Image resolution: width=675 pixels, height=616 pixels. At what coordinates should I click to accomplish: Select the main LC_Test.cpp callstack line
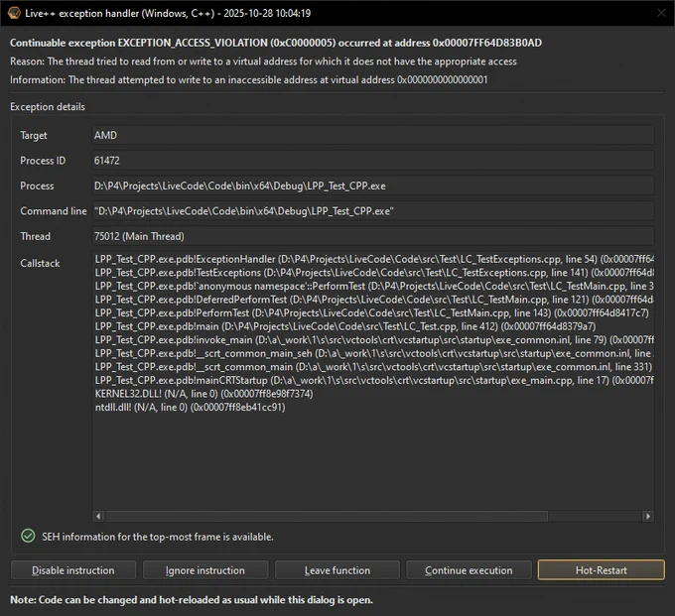[345, 326]
